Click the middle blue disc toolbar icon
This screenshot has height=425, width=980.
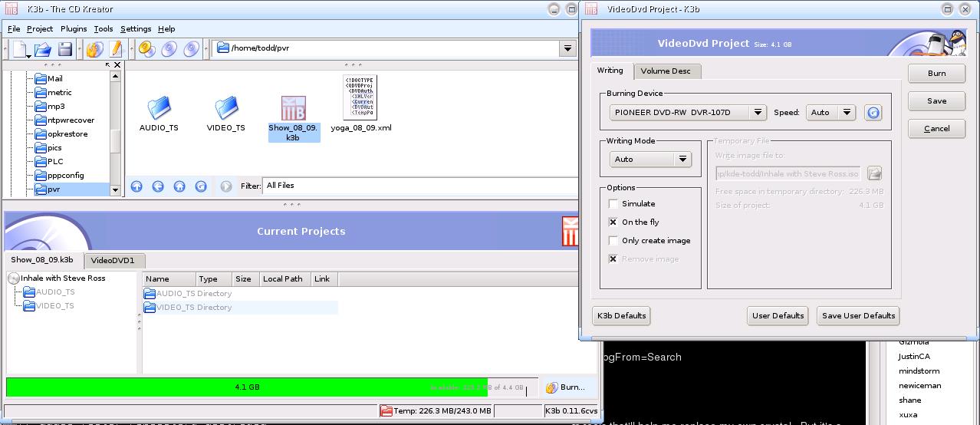pyautogui.click(x=169, y=49)
